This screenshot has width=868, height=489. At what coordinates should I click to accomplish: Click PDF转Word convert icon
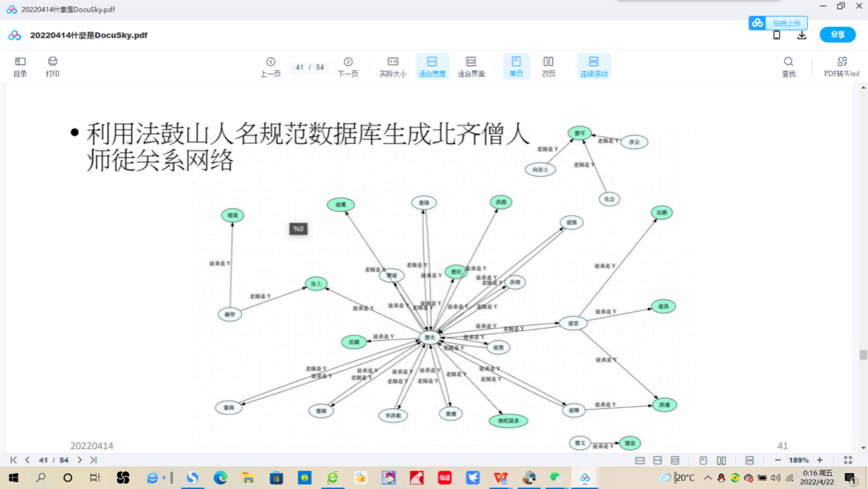[841, 67]
